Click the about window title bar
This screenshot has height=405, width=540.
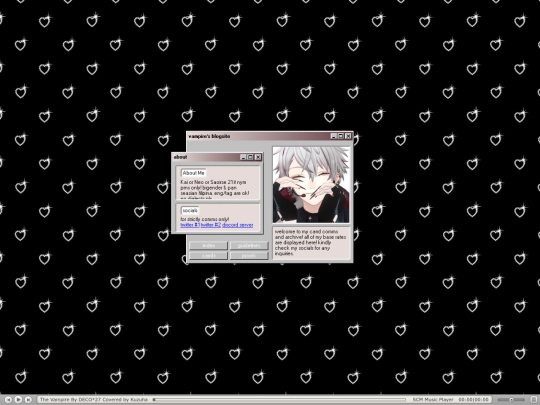pos(217,157)
